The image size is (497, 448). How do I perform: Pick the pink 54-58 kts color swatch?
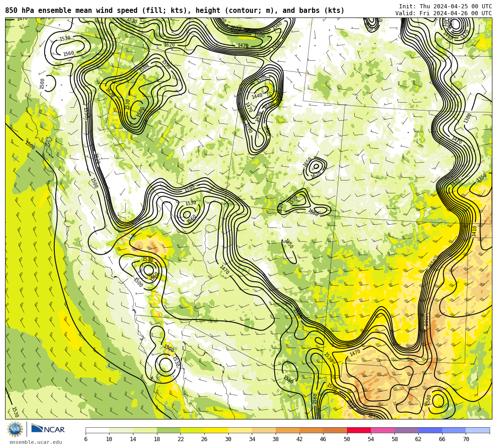tap(382, 430)
